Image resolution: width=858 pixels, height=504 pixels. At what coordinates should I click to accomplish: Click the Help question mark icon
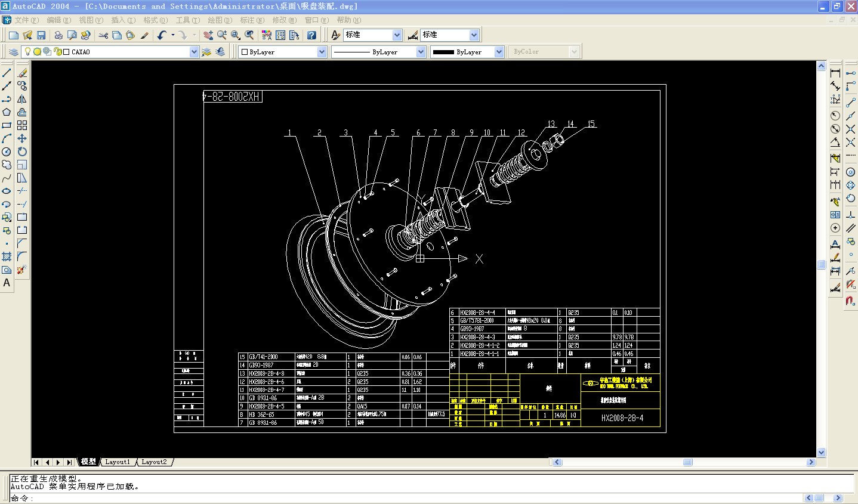point(311,35)
